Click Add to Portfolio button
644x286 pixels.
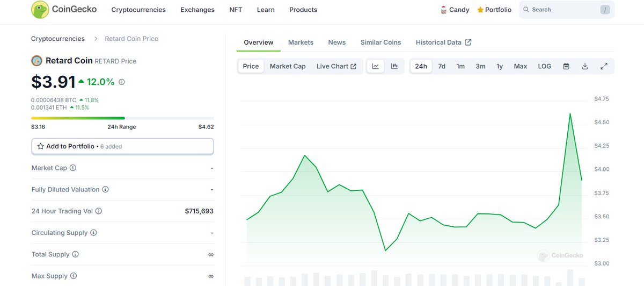[122, 146]
